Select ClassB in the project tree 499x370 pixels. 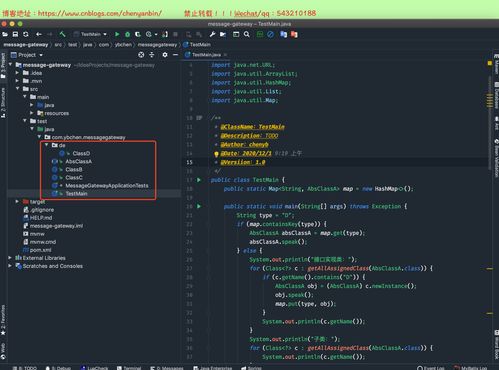tap(74, 169)
